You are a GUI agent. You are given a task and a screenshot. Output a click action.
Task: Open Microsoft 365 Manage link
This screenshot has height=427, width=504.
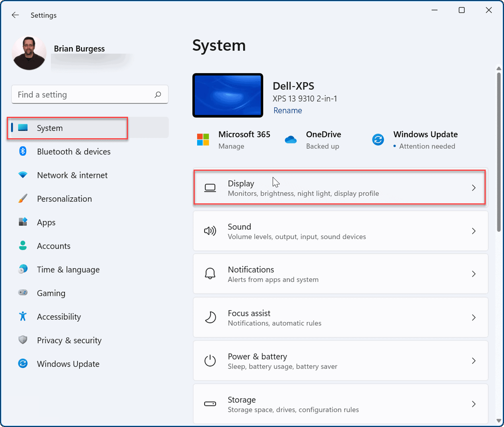[x=231, y=146]
